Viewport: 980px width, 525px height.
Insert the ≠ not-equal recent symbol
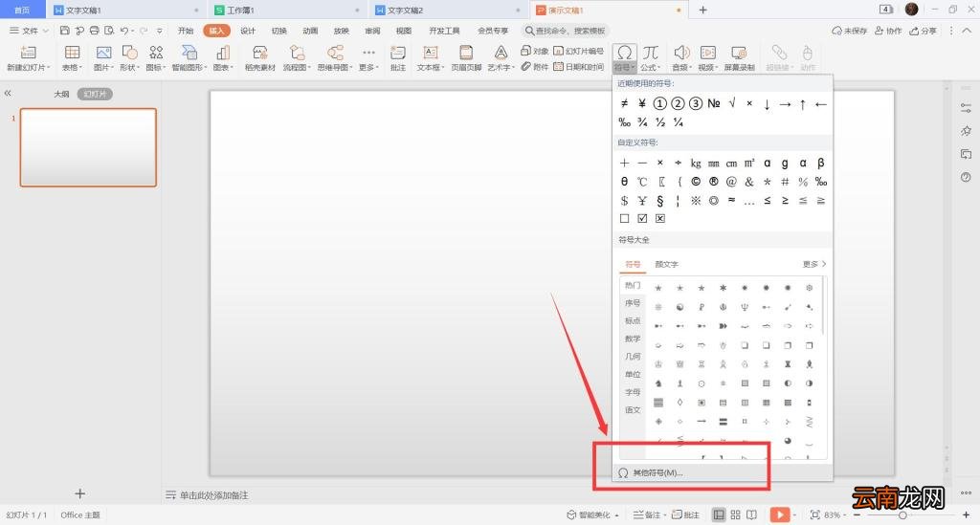pyautogui.click(x=624, y=103)
